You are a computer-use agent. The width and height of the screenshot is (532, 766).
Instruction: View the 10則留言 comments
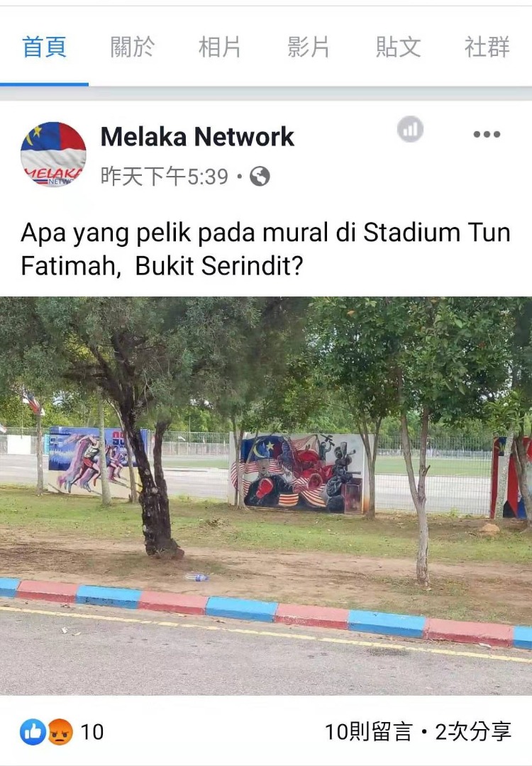[369, 732]
